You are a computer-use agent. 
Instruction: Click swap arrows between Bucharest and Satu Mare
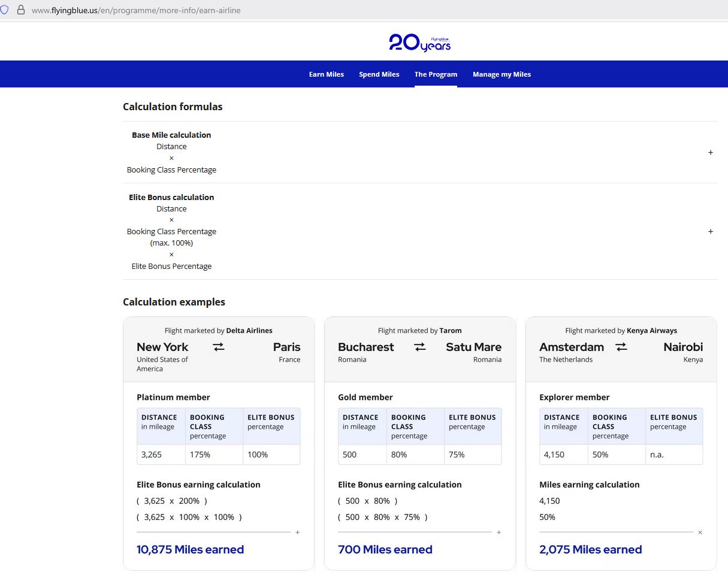click(x=420, y=347)
